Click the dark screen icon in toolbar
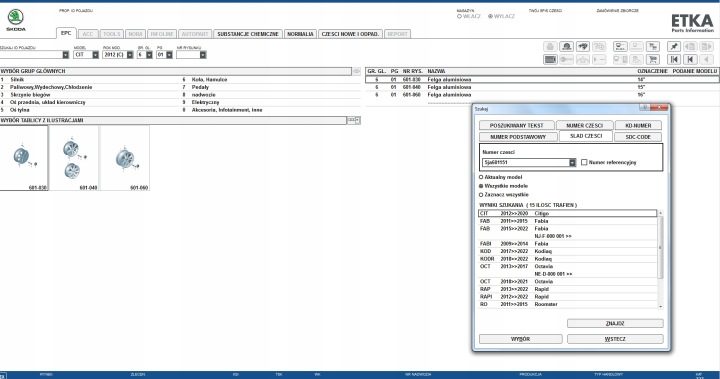The image size is (720, 379). coord(550,59)
